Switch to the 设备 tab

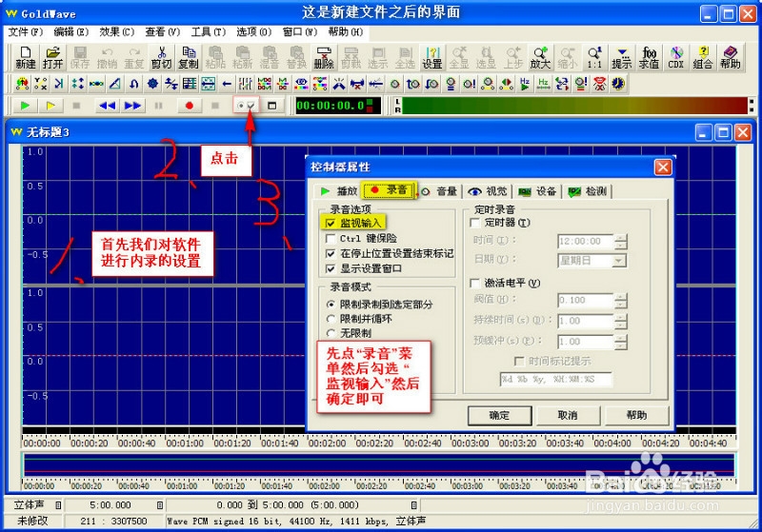point(537,191)
